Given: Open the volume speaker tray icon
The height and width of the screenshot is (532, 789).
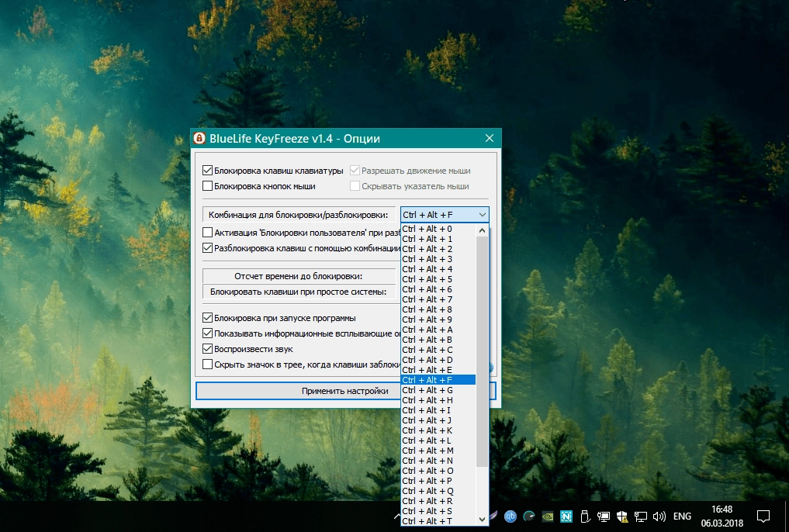Looking at the screenshot, I should pos(659,516).
